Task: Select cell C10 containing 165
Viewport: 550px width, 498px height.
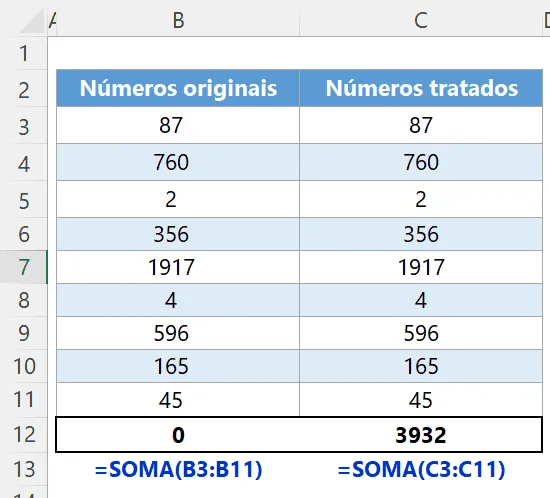Action: click(421, 366)
